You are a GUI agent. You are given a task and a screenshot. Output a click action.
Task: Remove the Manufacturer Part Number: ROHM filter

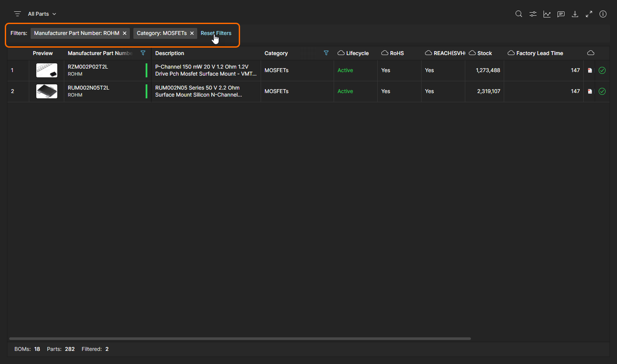click(x=125, y=33)
